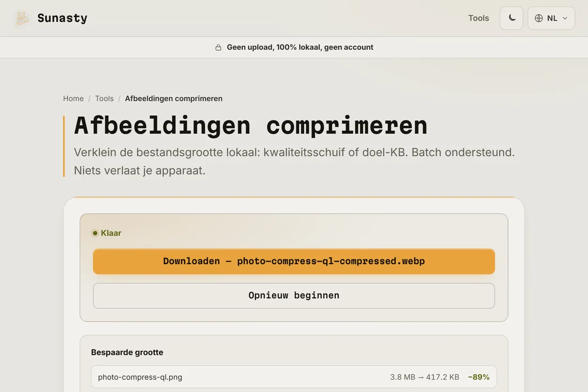Click the padlock icon in the privacy banner
The height and width of the screenshot is (392, 588).
[218, 47]
